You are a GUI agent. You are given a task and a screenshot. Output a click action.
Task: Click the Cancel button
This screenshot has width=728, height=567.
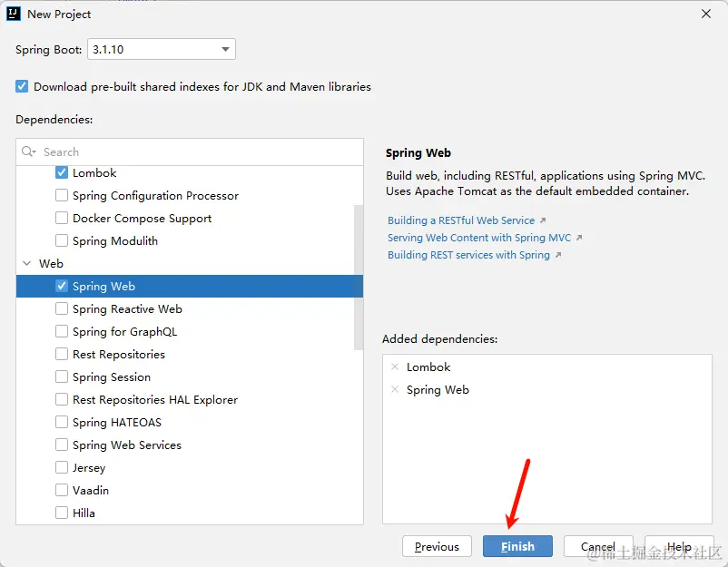pyautogui.click(x=598, y=546)
